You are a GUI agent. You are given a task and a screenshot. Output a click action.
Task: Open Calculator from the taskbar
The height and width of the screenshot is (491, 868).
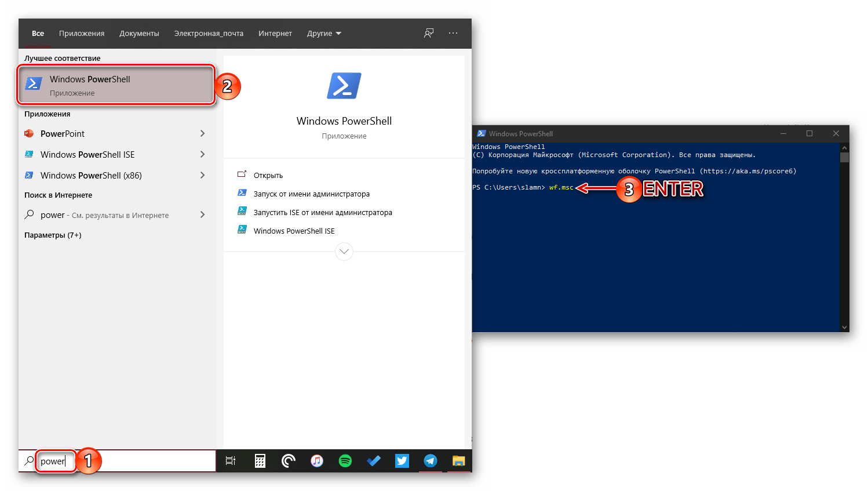[x=260, y=461]
